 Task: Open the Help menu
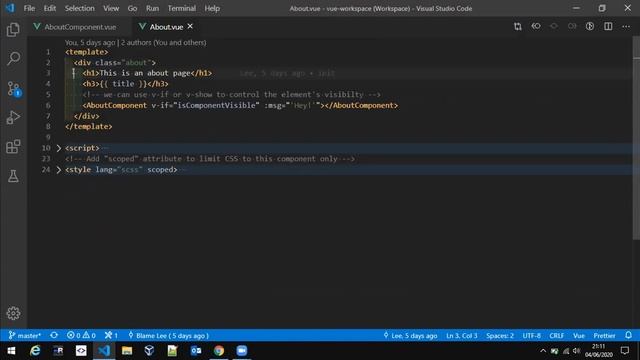click(x=212, y=8)
